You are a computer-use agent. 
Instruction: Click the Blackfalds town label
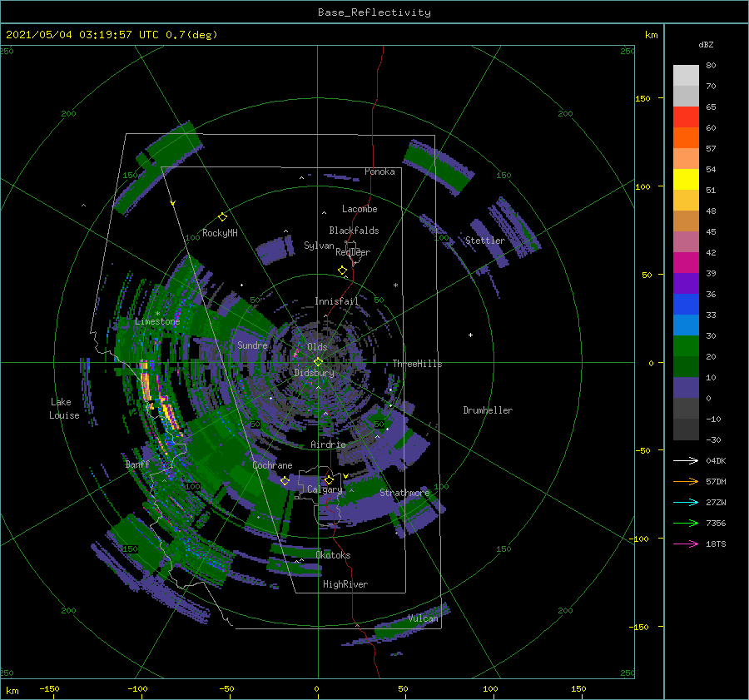[354, 231]
